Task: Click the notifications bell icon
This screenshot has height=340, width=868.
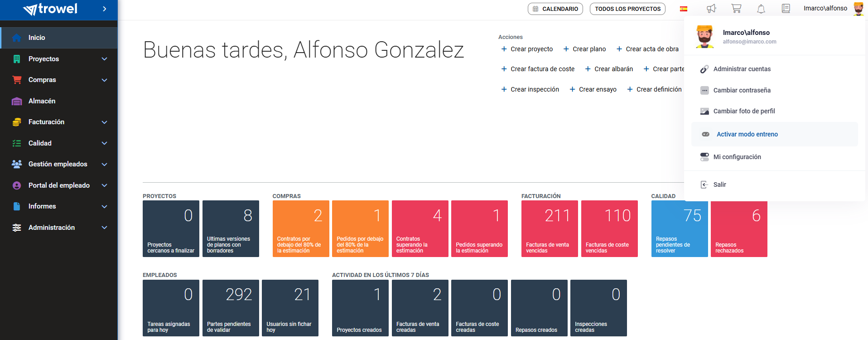Action: (x=761, y=9)
